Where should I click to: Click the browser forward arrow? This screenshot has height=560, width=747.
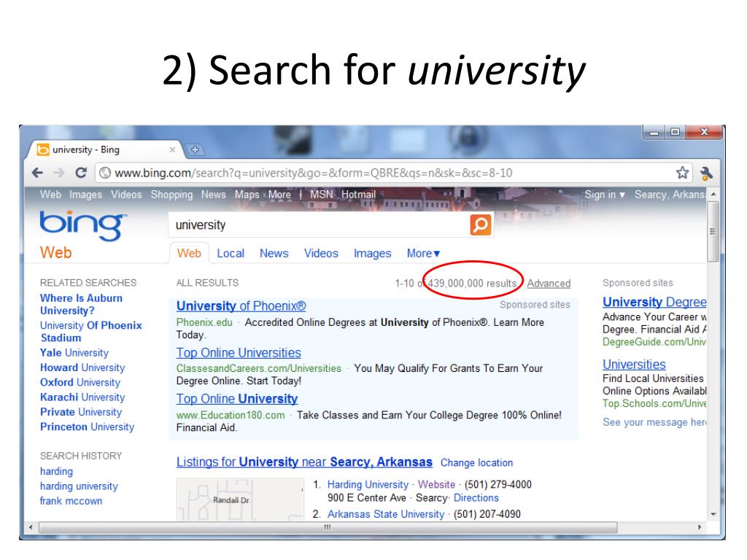point(59,173)
